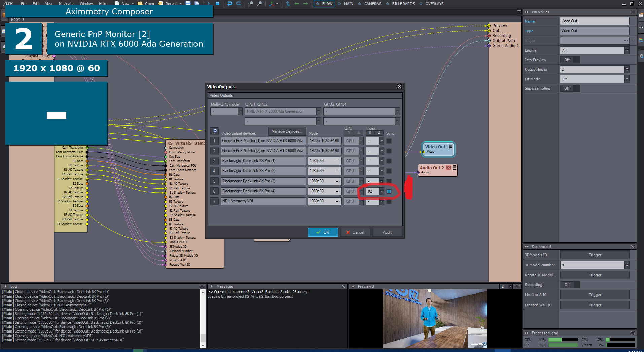Screen dimensions: 644x352
Task: Click the CPU load bar in ProcessorLoad
Action: (x=620, y=340)
